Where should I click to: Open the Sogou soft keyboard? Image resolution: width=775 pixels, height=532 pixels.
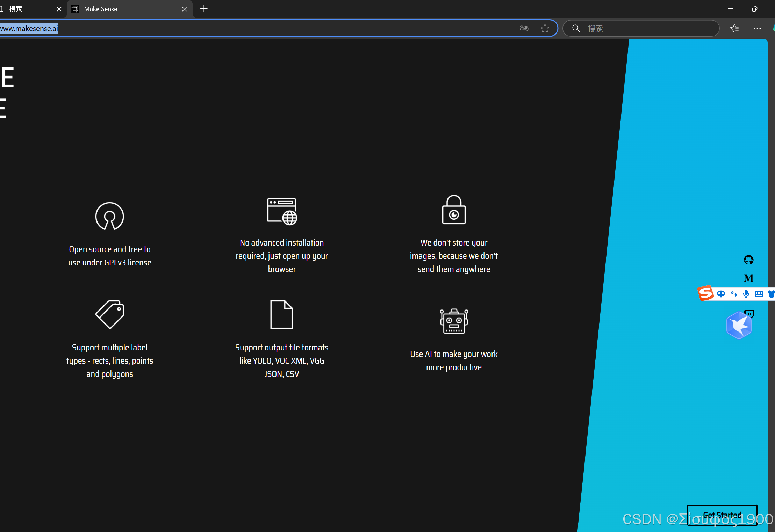[759, 294]
